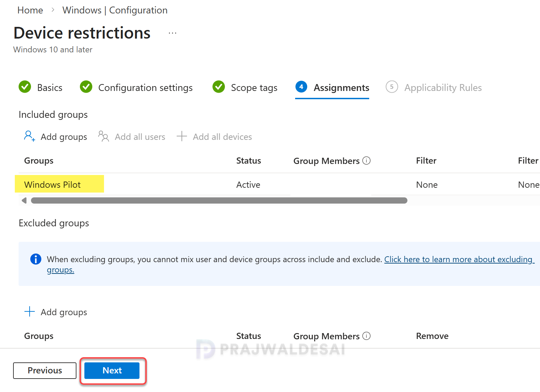Click the excluded Status column header

click(x=248, y=336)
